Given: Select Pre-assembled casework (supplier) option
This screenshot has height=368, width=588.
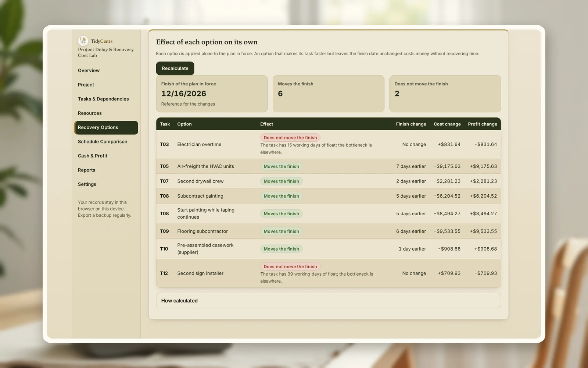Looking at the screenshot, I should click(x=205, y=249).
